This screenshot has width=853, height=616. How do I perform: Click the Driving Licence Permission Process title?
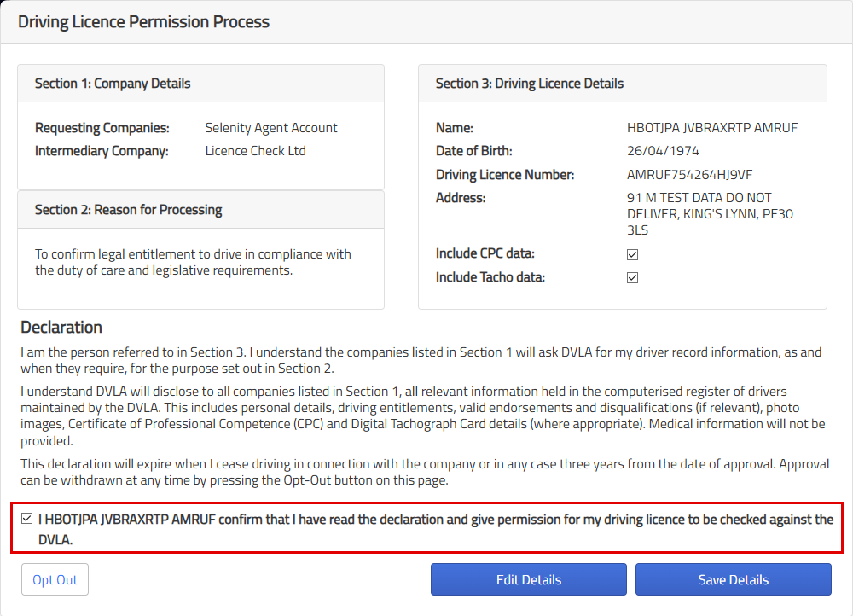point(143,22)
